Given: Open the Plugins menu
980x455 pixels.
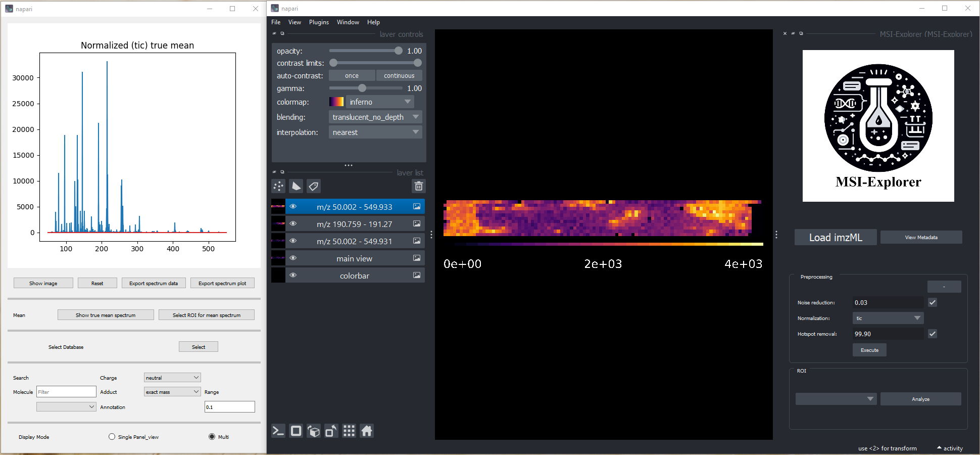Looking at the screenshot, I should tap(319, 22).
